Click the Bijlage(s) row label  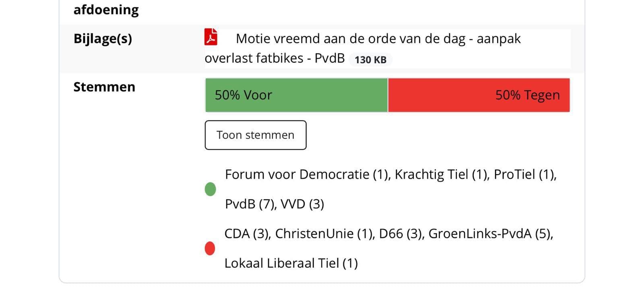tap(103, 39)
